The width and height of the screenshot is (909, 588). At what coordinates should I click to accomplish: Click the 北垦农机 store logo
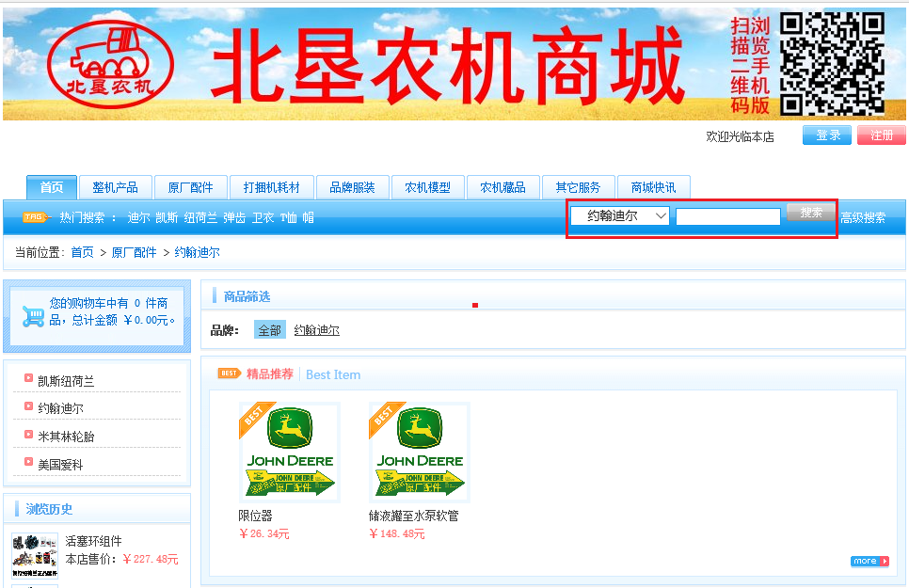pos(109,63)
